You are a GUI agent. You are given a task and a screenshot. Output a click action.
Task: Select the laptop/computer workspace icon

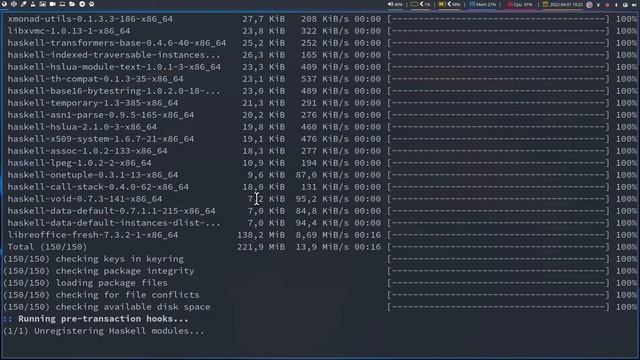(62, 4)
